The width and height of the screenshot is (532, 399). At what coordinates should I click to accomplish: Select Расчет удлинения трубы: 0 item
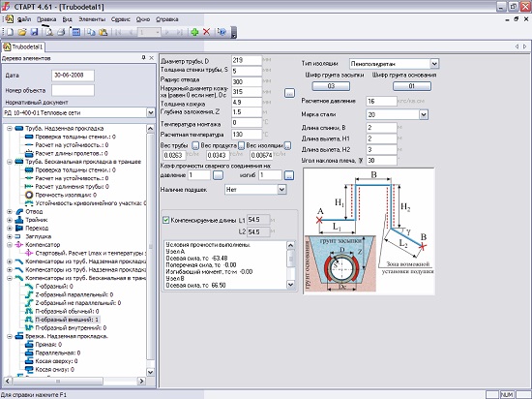pos(72,187)
